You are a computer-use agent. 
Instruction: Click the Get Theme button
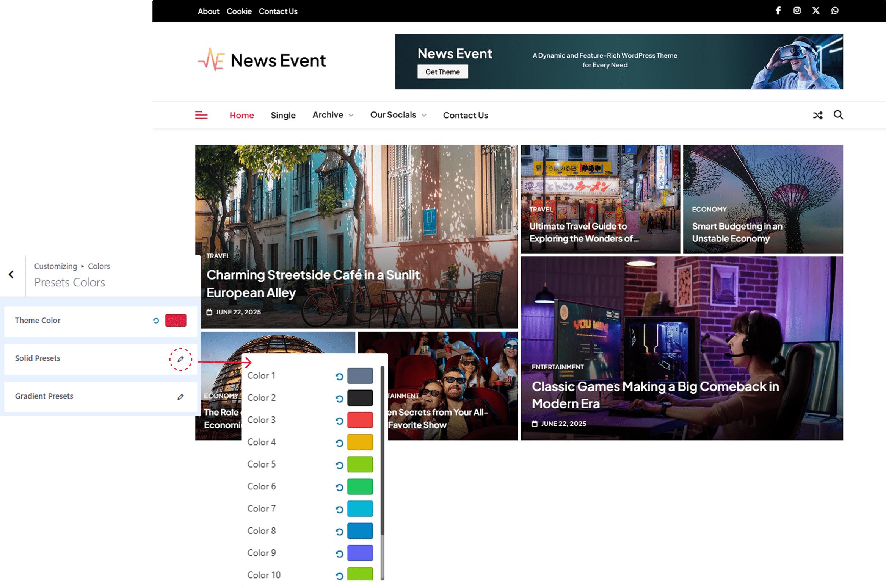point(442,72)
